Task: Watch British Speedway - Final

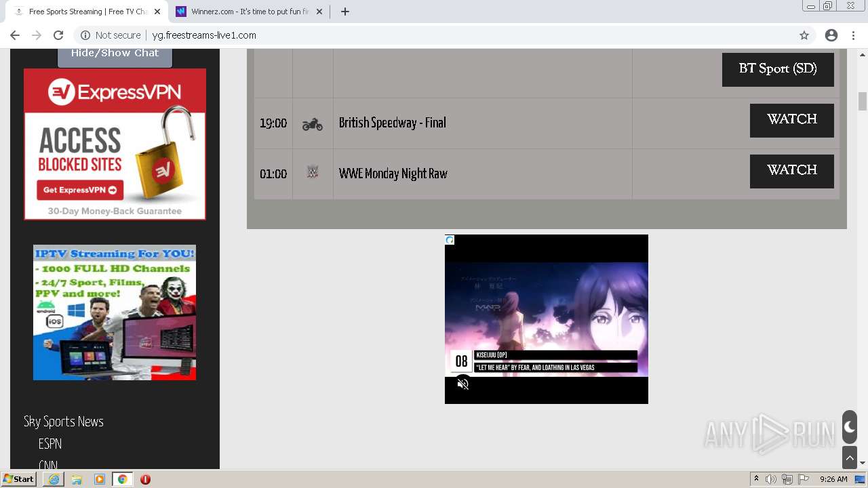Action: point(792,120)
